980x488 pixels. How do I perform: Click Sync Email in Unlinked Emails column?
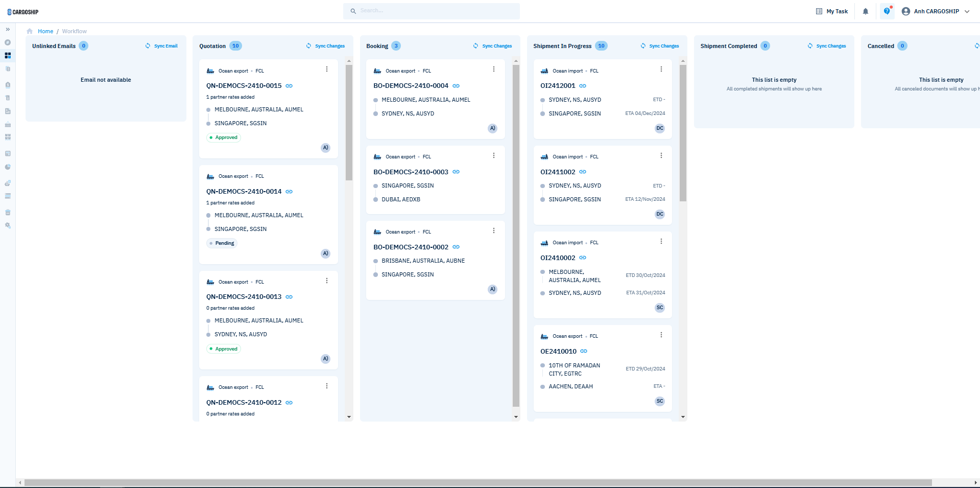[161, 46]
